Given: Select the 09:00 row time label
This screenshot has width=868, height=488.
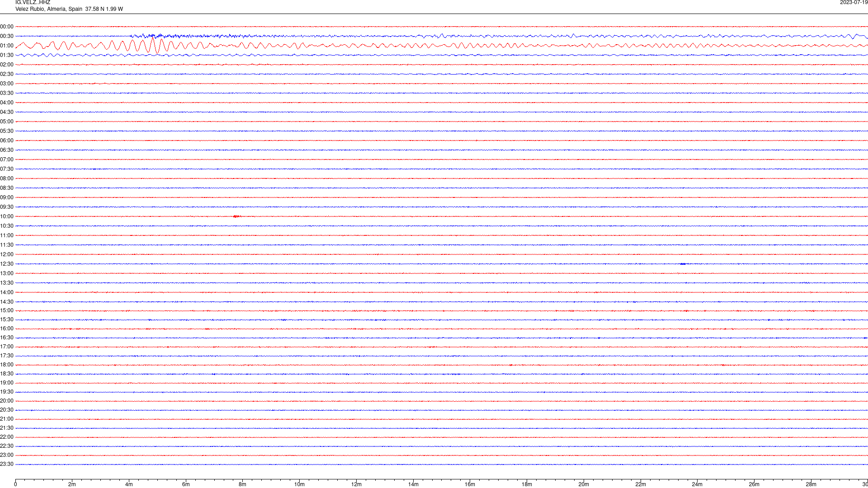Looking at the screenshot, I should 7,197.
